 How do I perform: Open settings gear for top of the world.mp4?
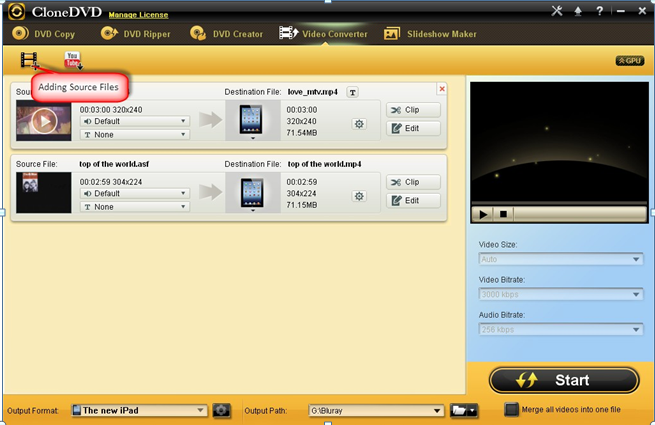click(359, 196)
